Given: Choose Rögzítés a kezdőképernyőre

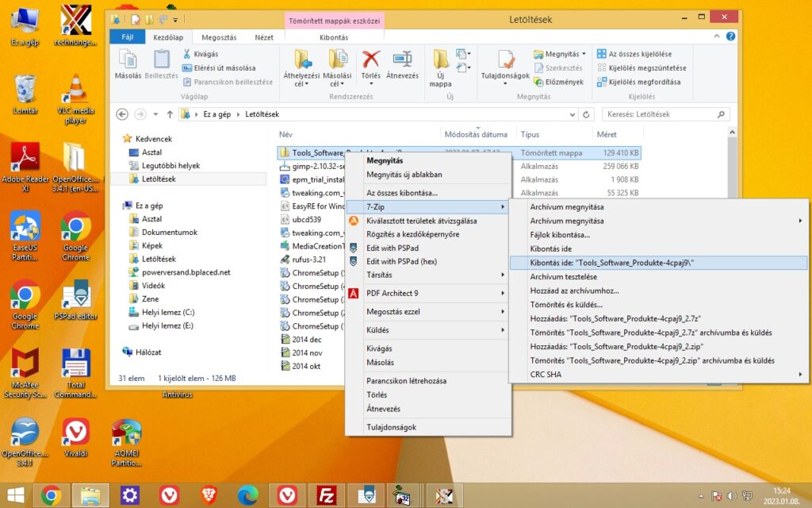Looking at the screenshot, I should [428, 234].
